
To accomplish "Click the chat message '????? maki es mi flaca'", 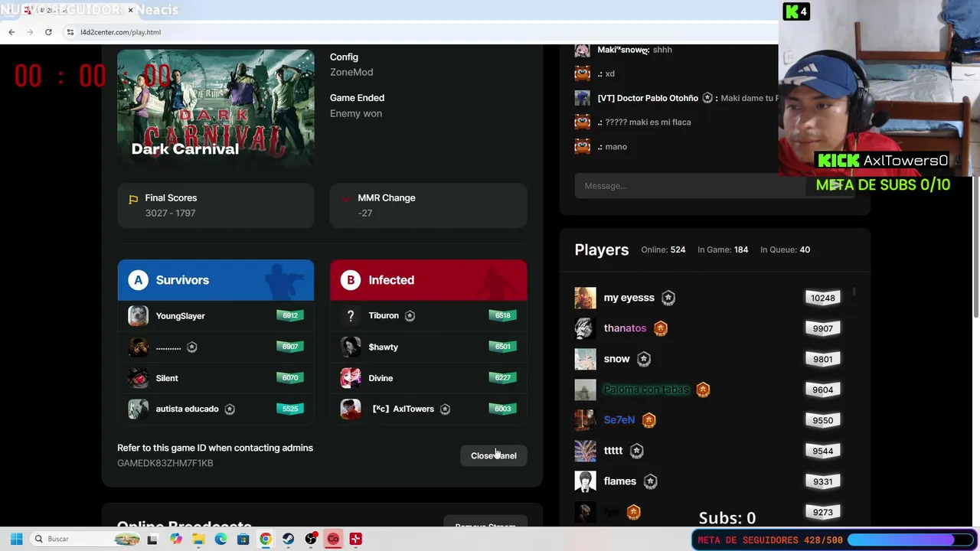I will coord(648,122).
